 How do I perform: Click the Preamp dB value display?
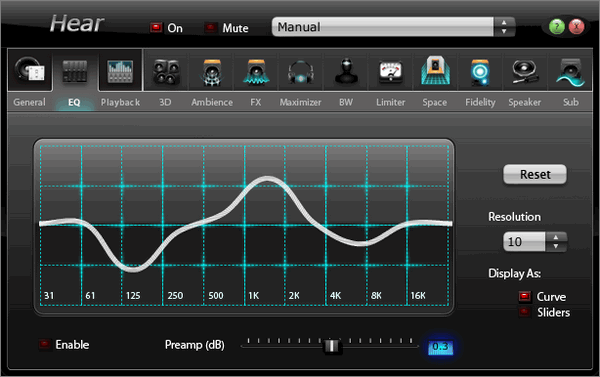[440, 347]
